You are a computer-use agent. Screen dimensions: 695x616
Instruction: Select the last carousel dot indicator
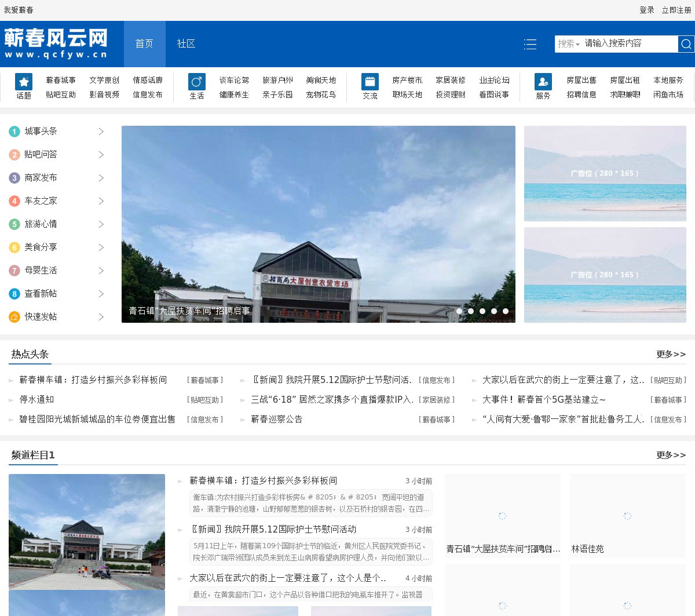click(506, 311)
